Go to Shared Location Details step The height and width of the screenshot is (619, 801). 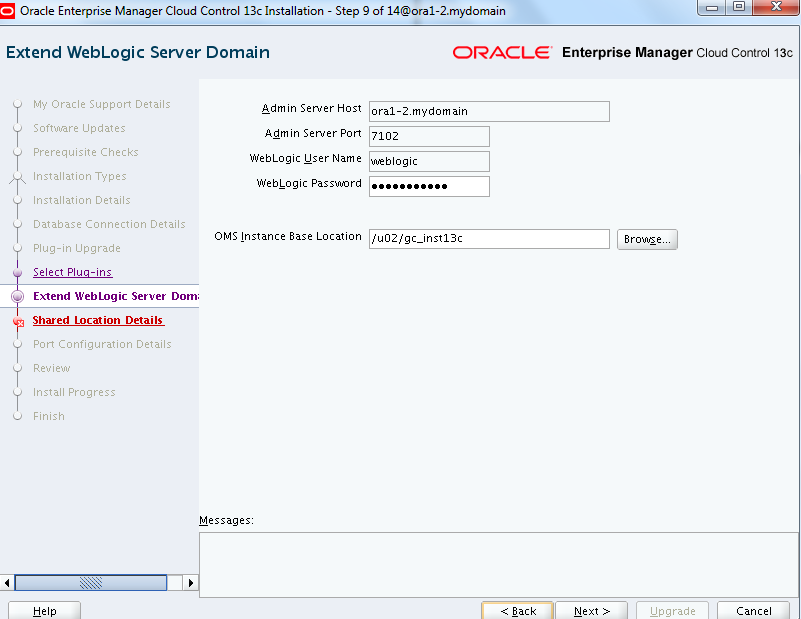pyautogui.click(x=98, y=320)
